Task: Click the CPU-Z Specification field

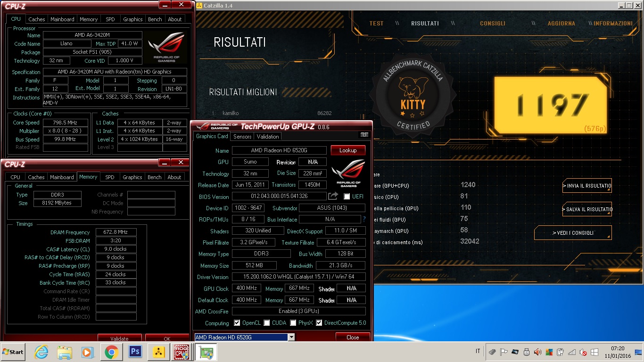Action: tap(115, 72)
